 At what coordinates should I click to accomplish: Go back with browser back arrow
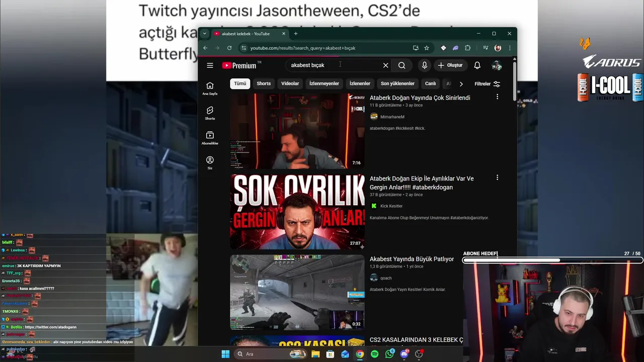[205, 48]
